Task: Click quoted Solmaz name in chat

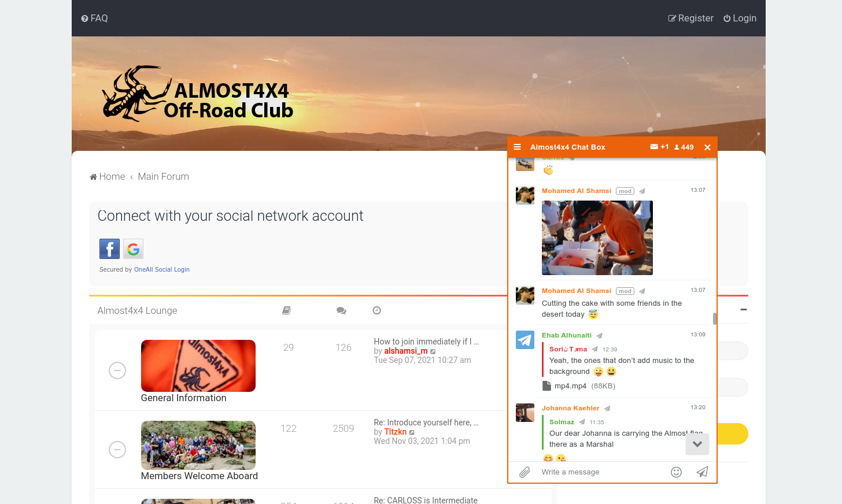Action: point(562,422)
